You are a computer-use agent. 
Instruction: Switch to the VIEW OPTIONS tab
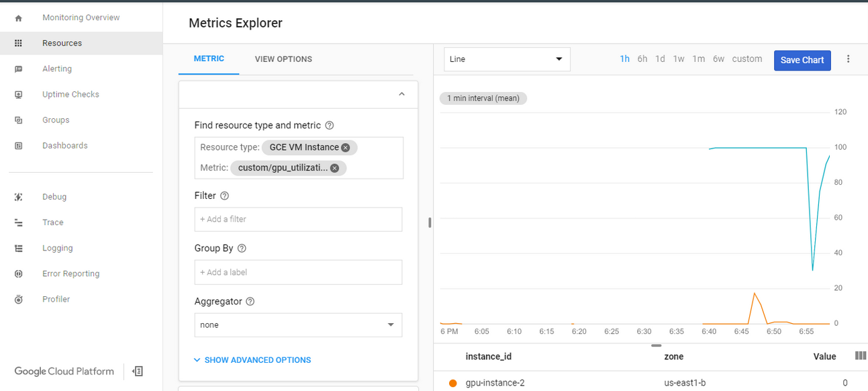point(283,58)
